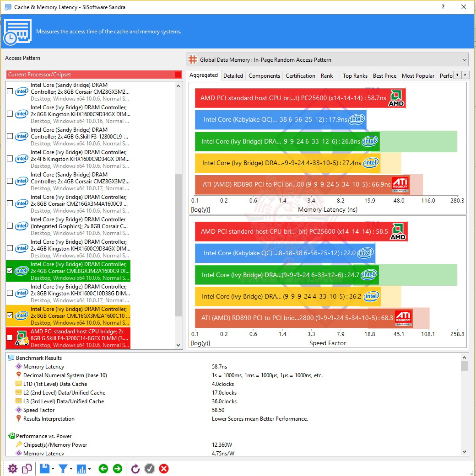Click the AMD logo on the top latency bar
The height and width of the screenshot is (476, 476).
[396, 98]
